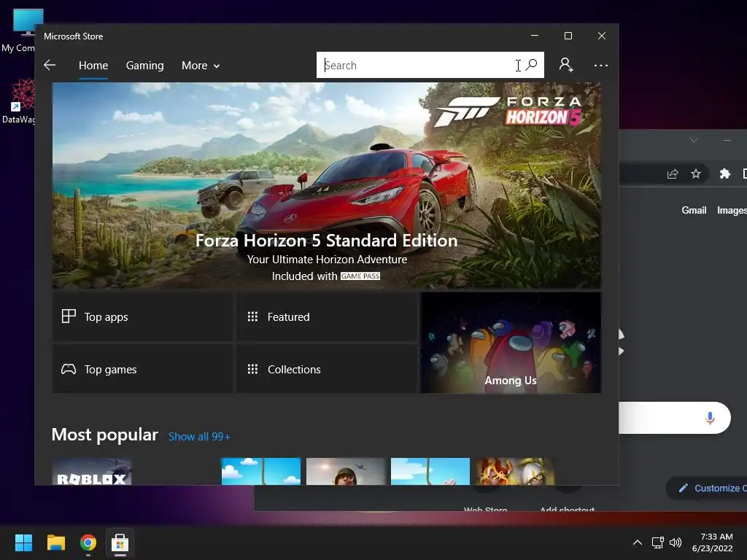The image size is (747, 560).
Task: Open the Windows Start menu
Action: tap(23, 542)
